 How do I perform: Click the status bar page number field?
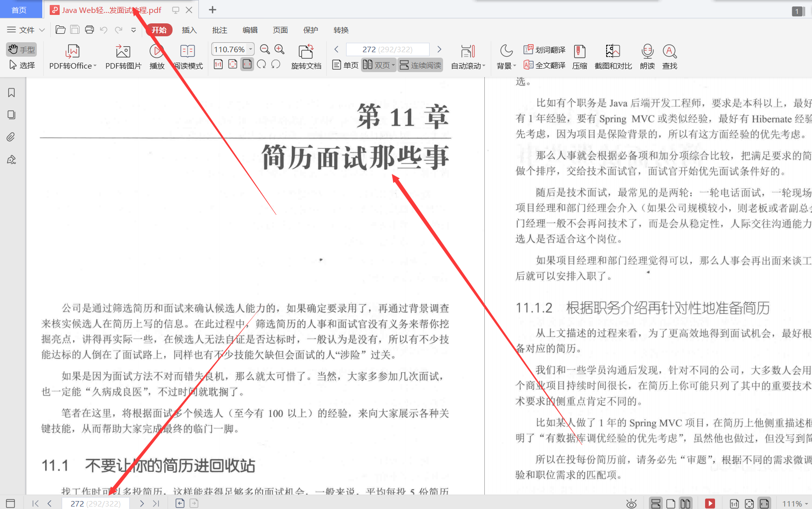pos(95,503)
